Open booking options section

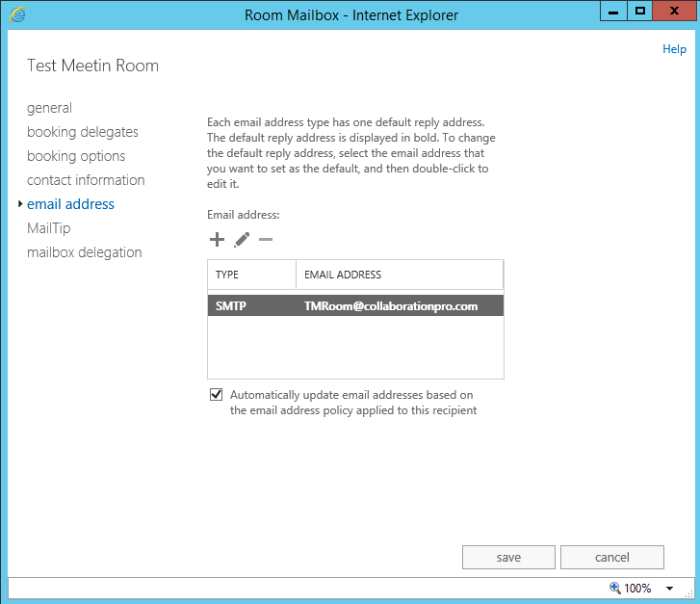pyautogui.click(x=76, y=156)
